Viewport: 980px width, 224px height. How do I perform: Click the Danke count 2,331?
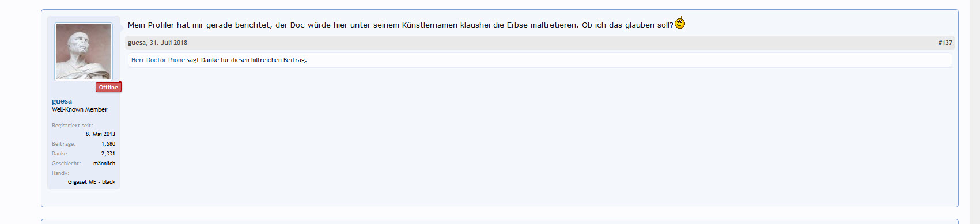click(x=108, y=154)
